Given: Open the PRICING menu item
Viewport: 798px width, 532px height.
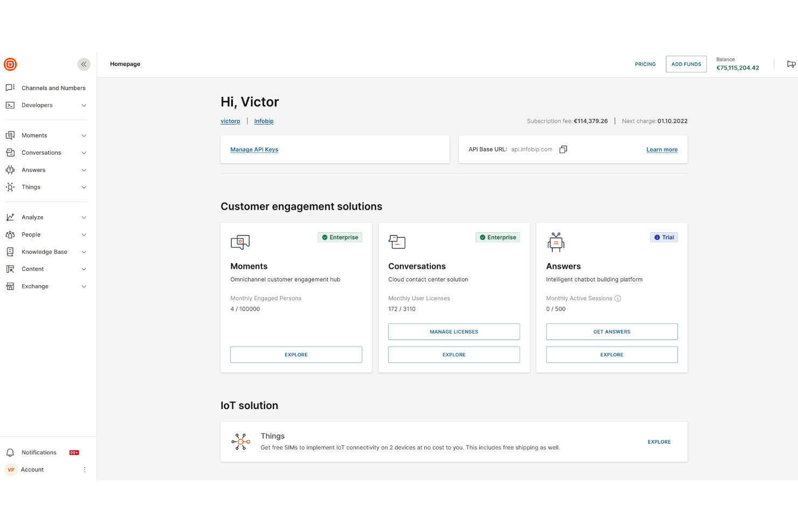Looking at the screenshot, I should click(x=645, y=64).
